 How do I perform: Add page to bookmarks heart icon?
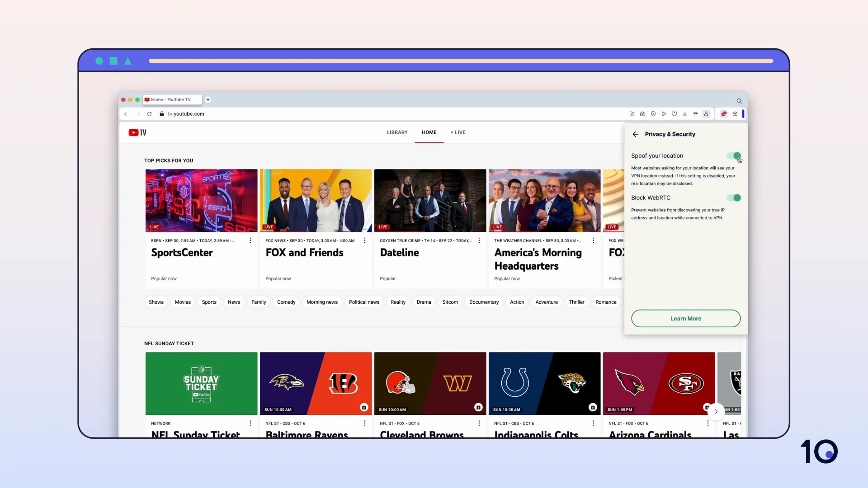(674, 114)
